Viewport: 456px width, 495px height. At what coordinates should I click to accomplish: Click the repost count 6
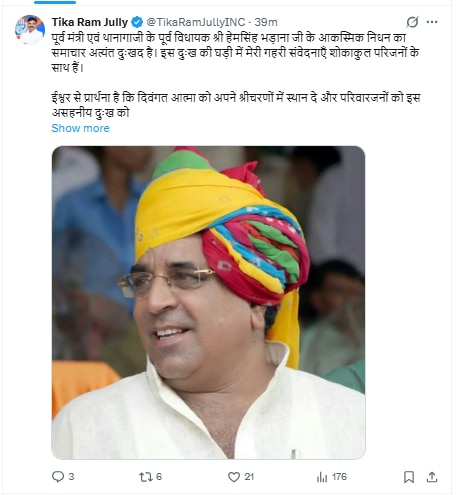[x=159, y=477]
